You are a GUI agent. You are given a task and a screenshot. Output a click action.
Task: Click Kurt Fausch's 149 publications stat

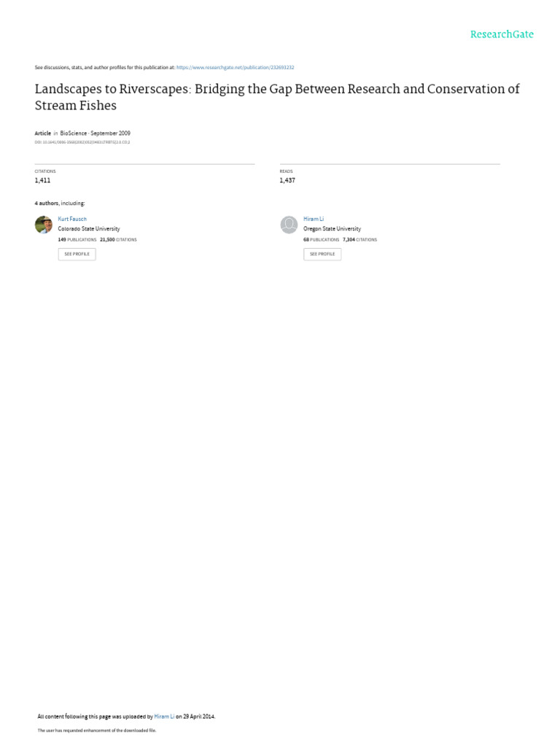(x=77, y=239)
